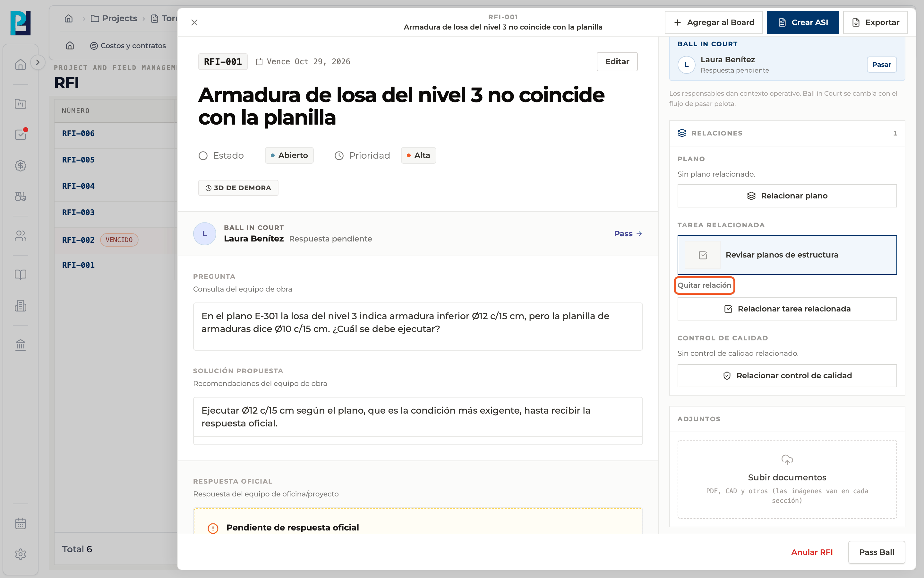Open the building documents icon in the sidebar
The width and height of the screenshot is (924, 578).
(x=21, y=306)
